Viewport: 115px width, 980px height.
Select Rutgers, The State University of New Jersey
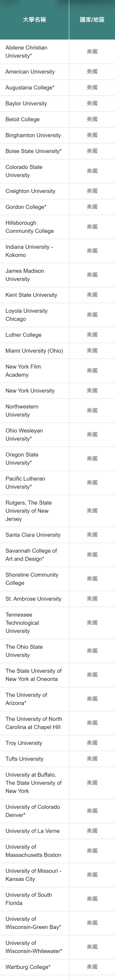point(28,511)
